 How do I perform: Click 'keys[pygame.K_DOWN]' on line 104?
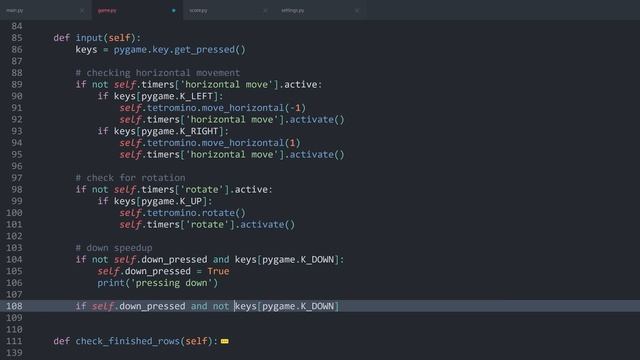click(287, 260)
